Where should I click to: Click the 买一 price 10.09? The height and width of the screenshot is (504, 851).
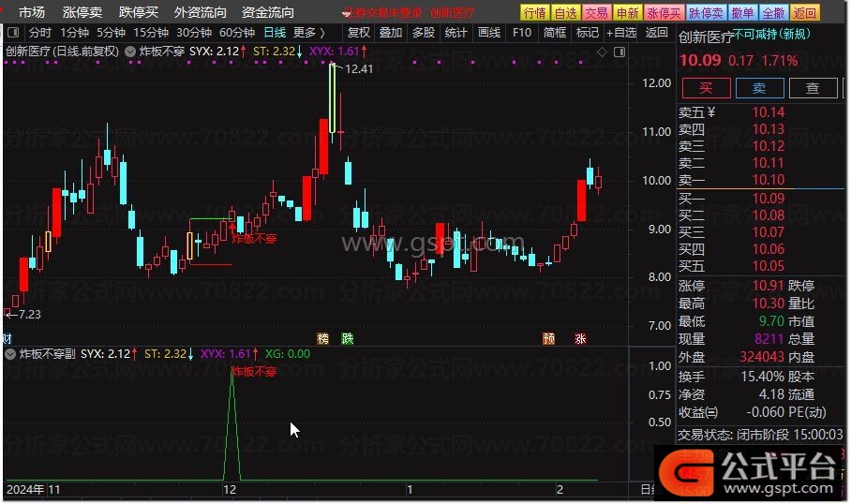(768, 199)
